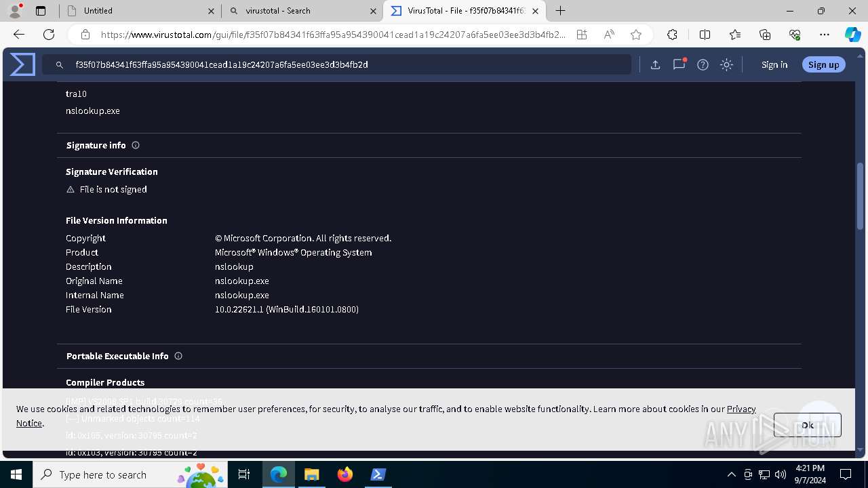Click the Read aloud icon

609,35
